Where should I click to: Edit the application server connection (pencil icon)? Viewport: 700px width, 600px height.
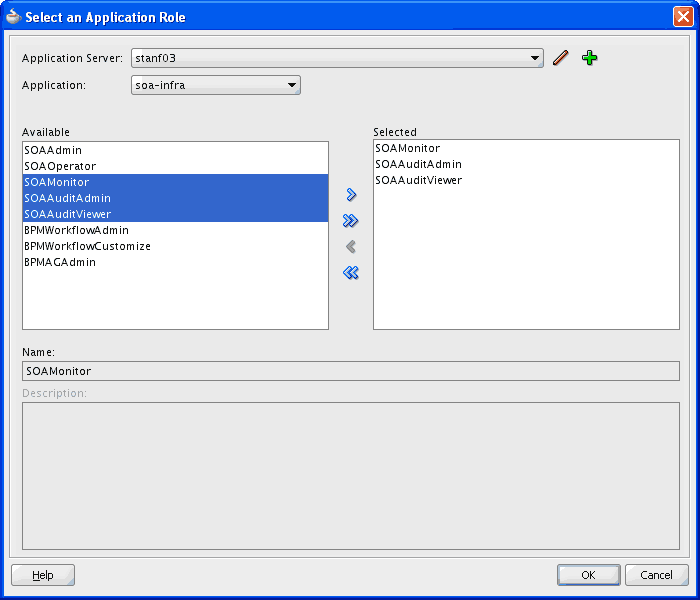tap(560, 58)
